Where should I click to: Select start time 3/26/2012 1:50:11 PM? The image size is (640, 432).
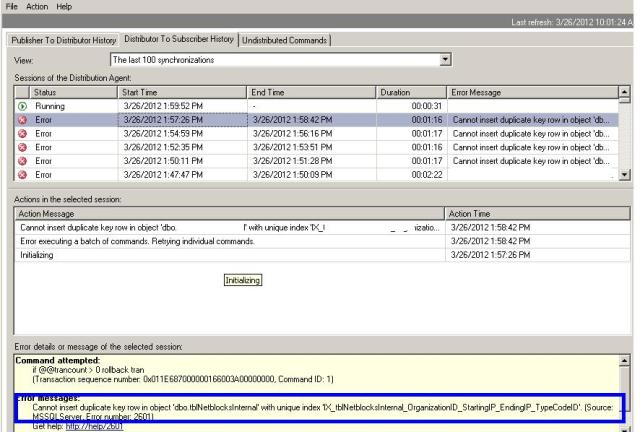(x=163, y=161)
